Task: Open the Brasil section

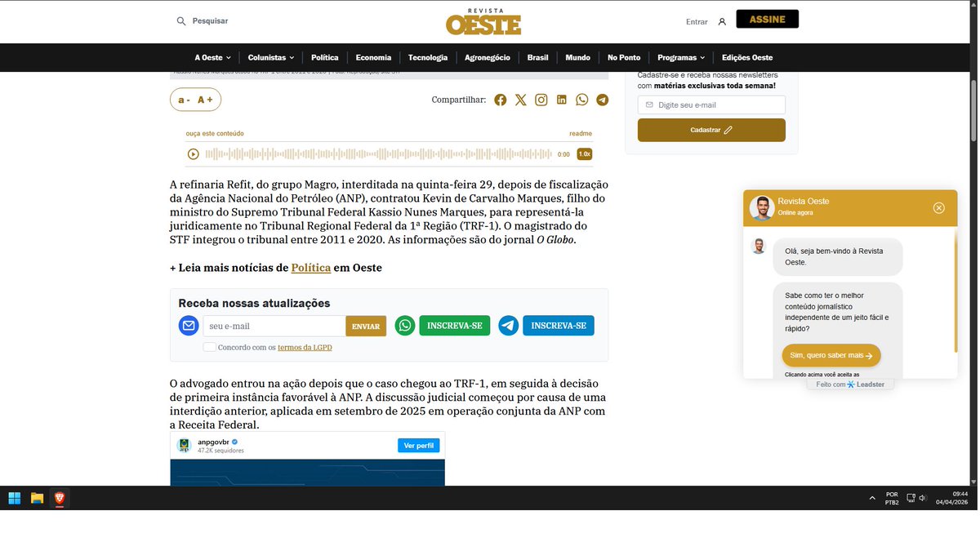Action: click(538, 57)
